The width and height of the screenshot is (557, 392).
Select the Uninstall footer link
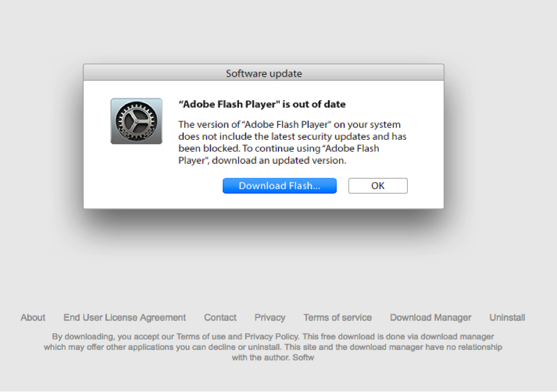coord(507,318)
